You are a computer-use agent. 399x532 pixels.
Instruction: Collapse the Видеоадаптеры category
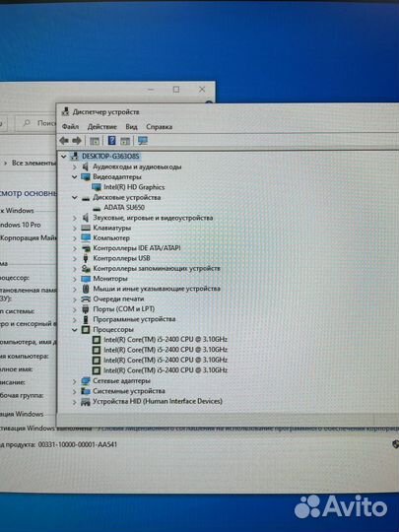(x=75, y=176)
